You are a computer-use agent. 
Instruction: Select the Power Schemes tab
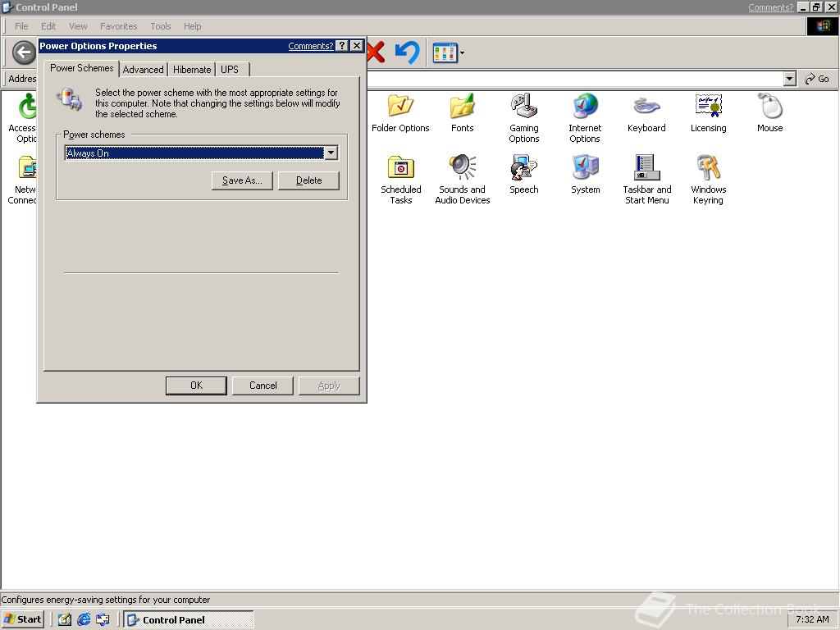(81, 68)
